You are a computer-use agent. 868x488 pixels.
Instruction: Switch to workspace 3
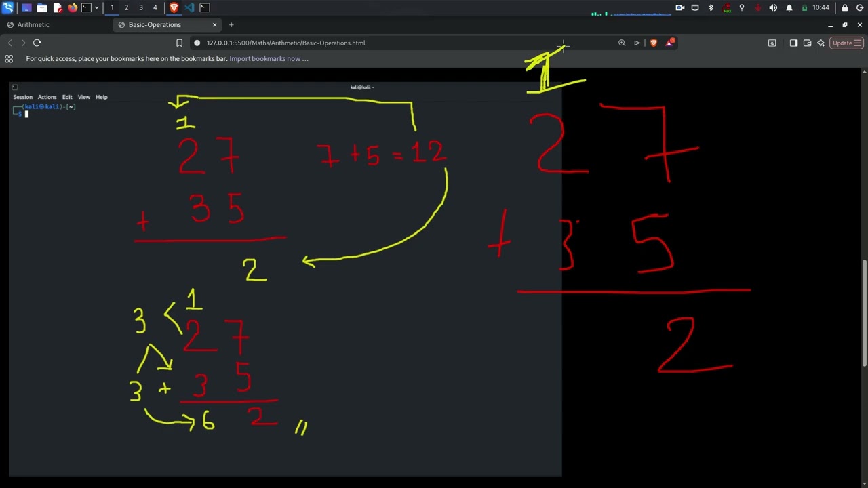point(141,7)
